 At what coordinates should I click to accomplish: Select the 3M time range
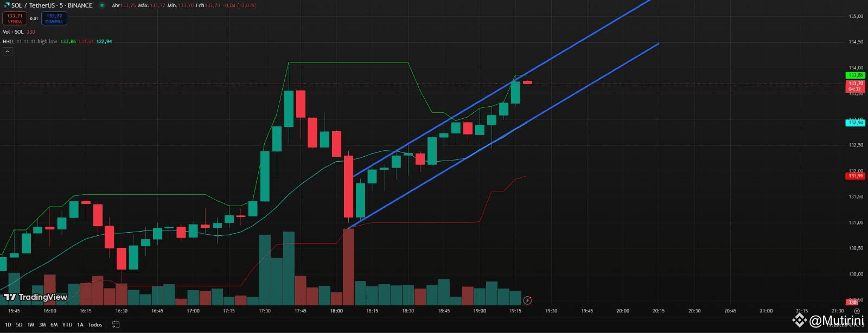[x=42, y=324]
